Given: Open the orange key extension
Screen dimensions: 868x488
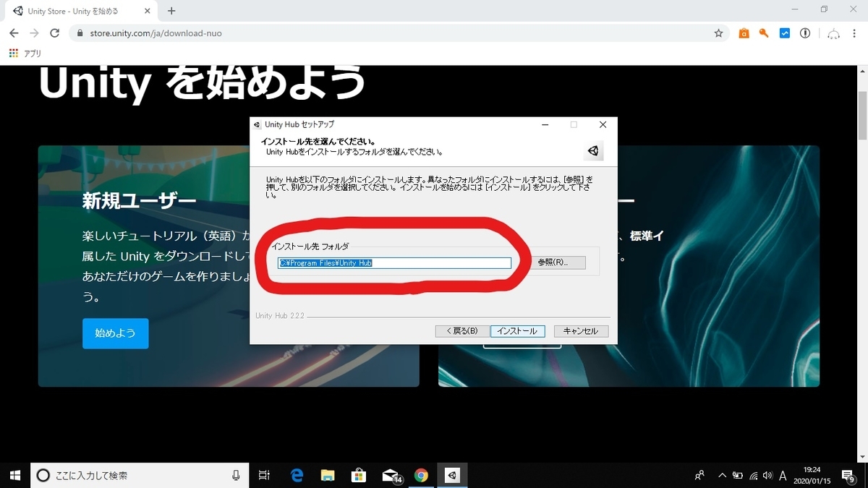Looking at the screenshot, I should (x=764, y=33).
